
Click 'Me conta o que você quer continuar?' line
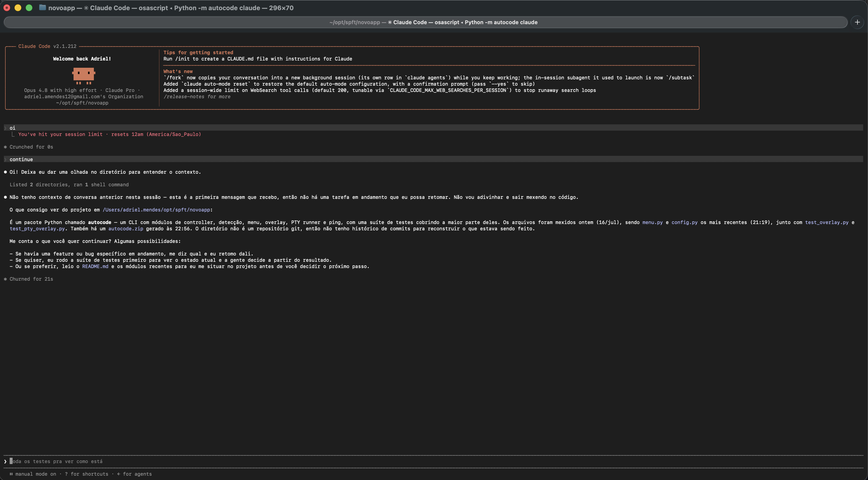coord(95,241)
